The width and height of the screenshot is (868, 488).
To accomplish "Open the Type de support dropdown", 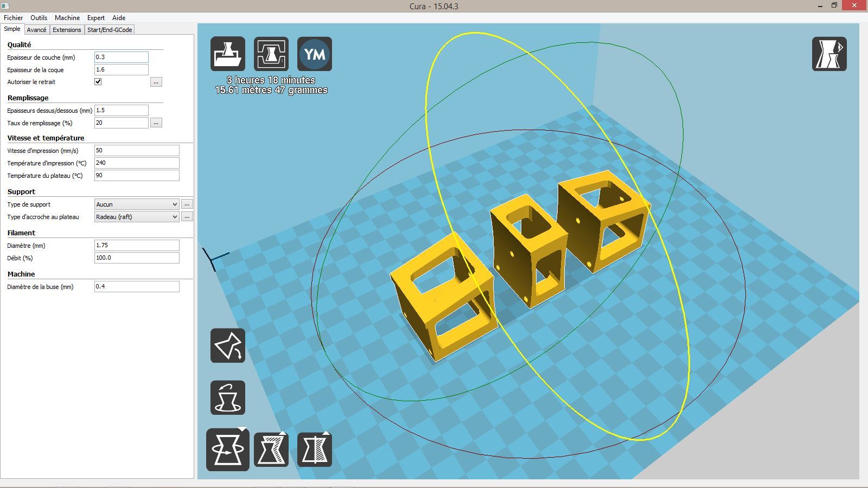I will point(137,204).
